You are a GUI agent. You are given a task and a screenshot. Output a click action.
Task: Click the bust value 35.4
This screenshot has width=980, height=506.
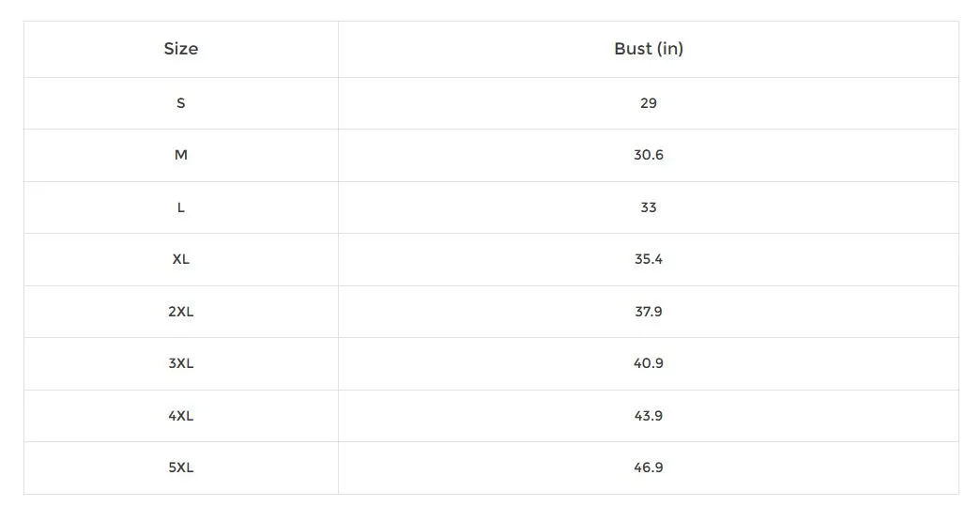coord(648,260)
